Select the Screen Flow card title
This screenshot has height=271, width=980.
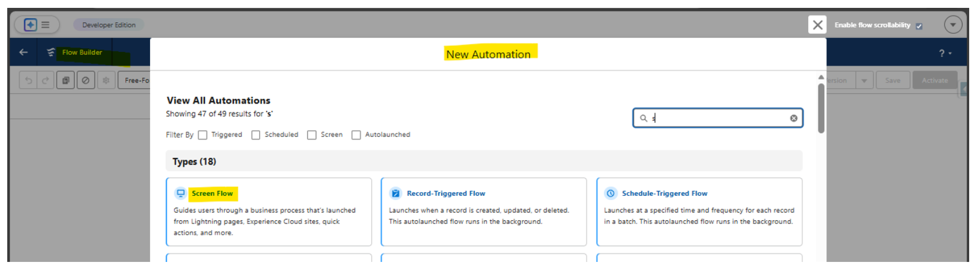pos(212,193)
